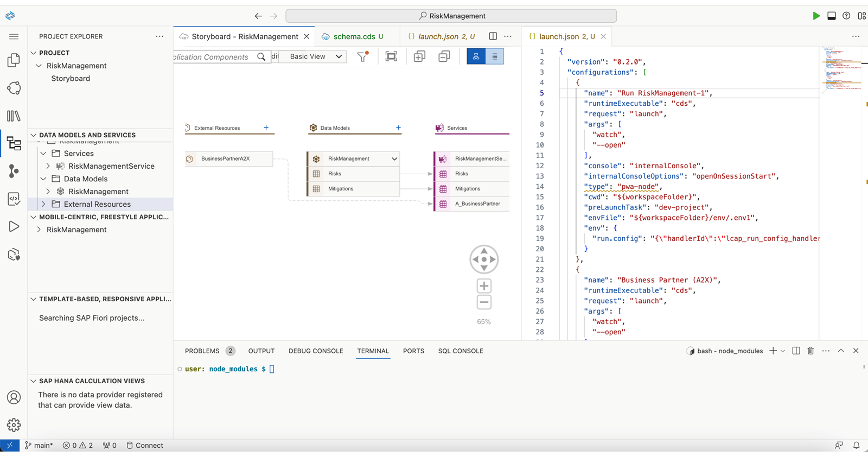Click the search magnifier in components field
Screen dimensions: 868x457
[261, 56]
